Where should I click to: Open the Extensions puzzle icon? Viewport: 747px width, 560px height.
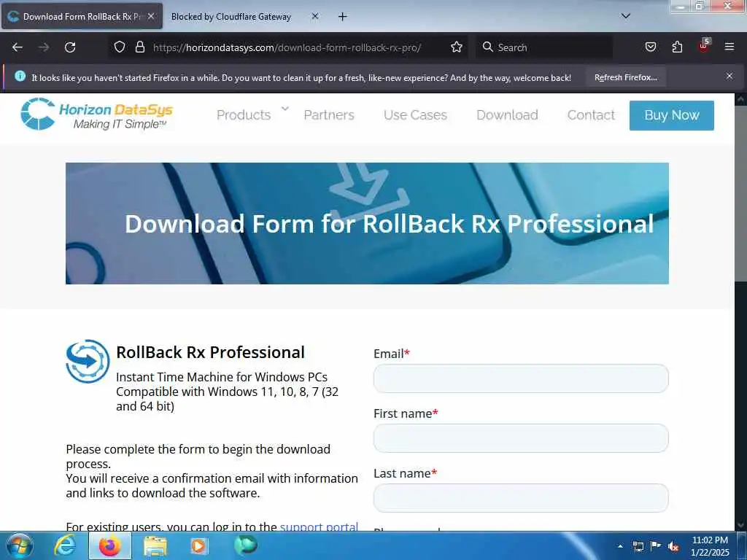coord(677,47)
